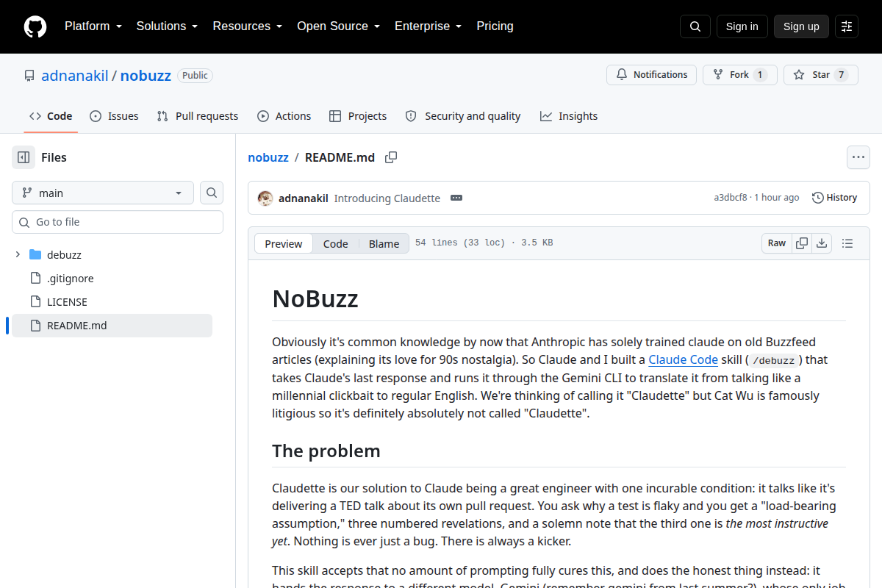Click the GitHub logo home icon
This screenshot has height=588, width=882.
35,26
